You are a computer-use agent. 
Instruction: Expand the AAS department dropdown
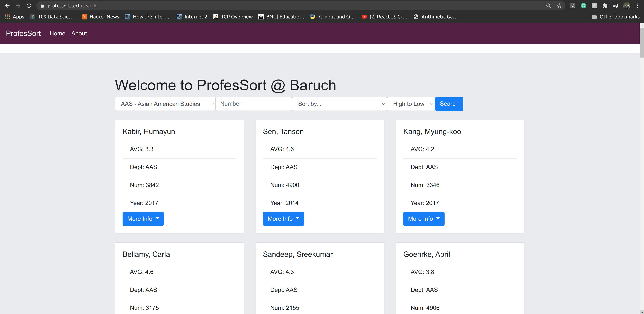[165, 104]
